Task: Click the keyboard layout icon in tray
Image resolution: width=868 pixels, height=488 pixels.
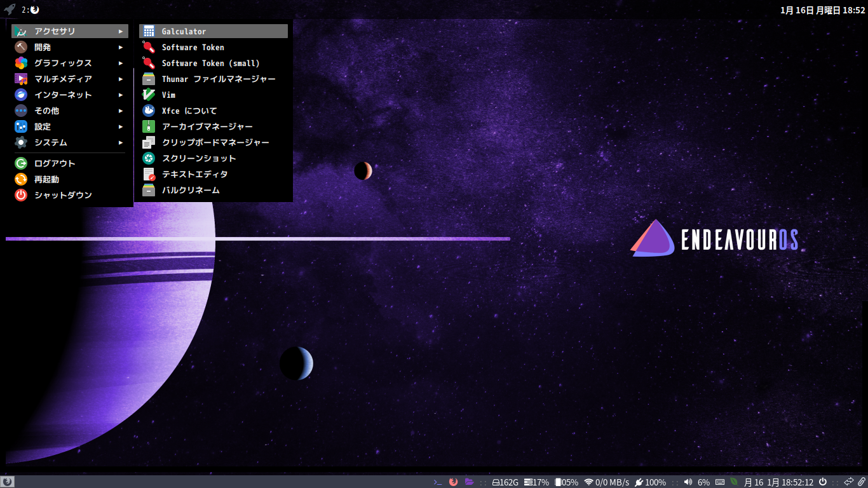Action: 720,482
